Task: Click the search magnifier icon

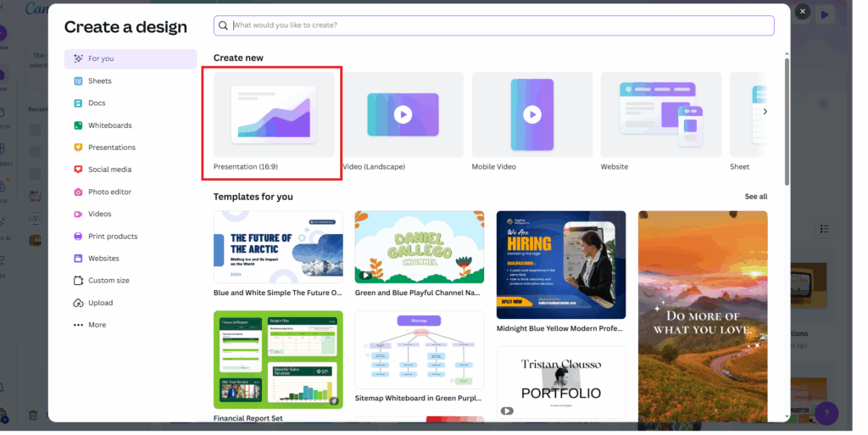Action: tap(223, 25)
